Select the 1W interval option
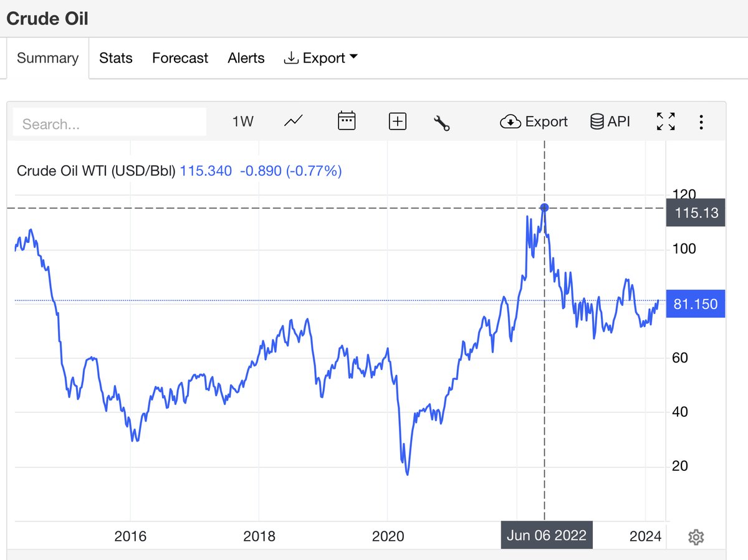This screenshot has width=748, height=560. (243, 121)
